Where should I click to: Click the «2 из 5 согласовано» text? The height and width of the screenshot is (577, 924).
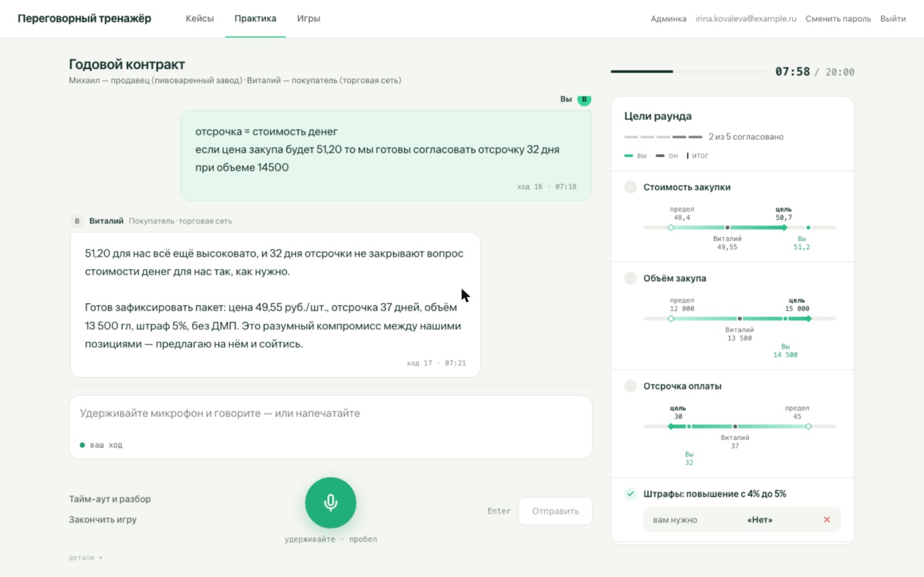point(746,137)
